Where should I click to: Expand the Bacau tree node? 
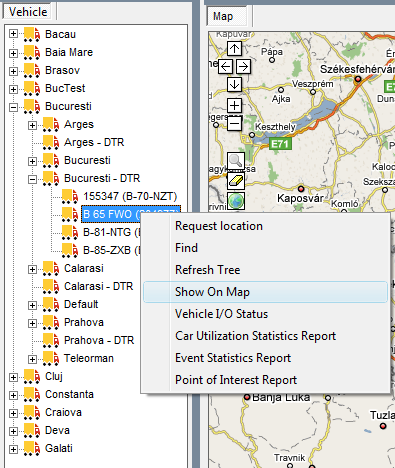tap(13, 34)
